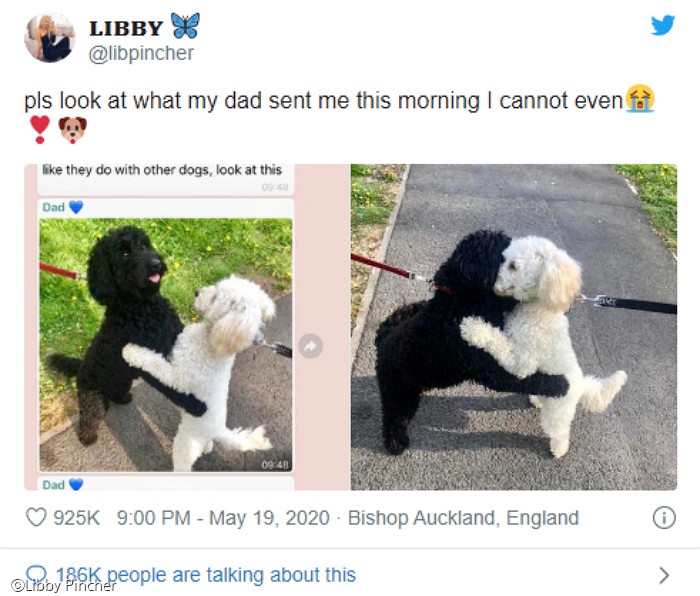
Task: Open '186K people are talking about this'
Action: (x=205, y=575)
